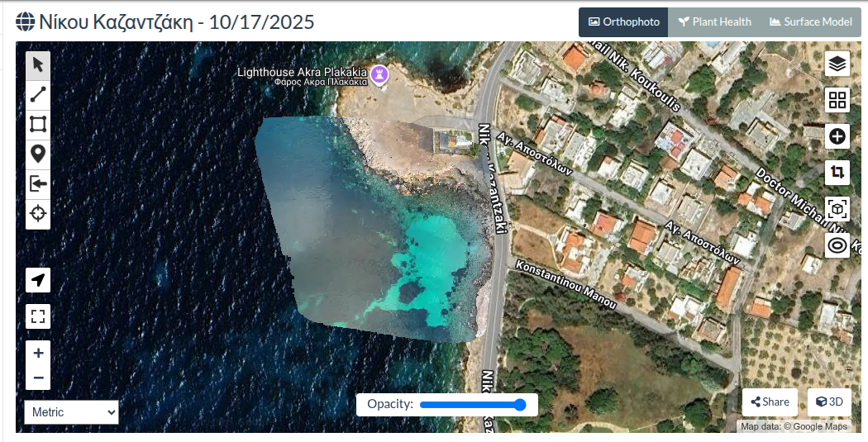Click the Opacity slider handle
Image resolution: width=868 pixels, height=442 pixels.
point(520,405)
